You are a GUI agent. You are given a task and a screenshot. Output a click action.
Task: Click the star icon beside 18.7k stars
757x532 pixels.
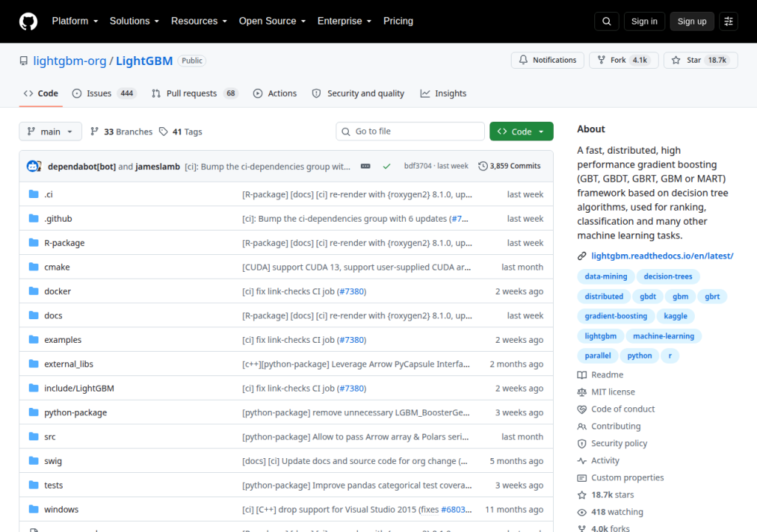582,495
